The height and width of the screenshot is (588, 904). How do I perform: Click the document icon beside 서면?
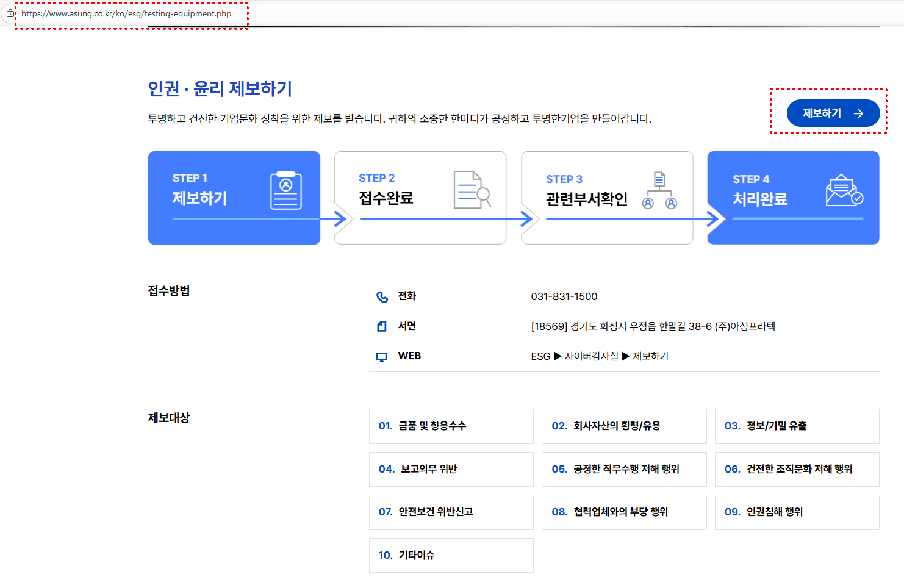tap(382, 326)
